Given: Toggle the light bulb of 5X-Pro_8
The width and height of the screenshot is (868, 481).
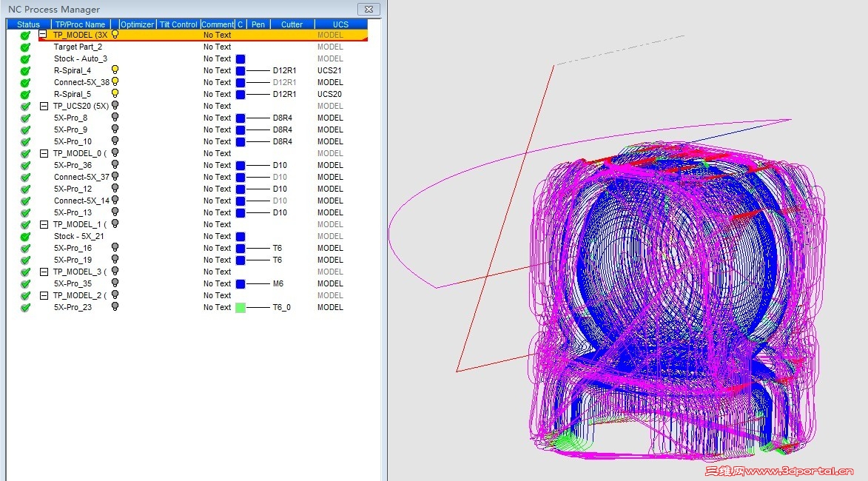Looking at the screenshot, I should [115, 118].
